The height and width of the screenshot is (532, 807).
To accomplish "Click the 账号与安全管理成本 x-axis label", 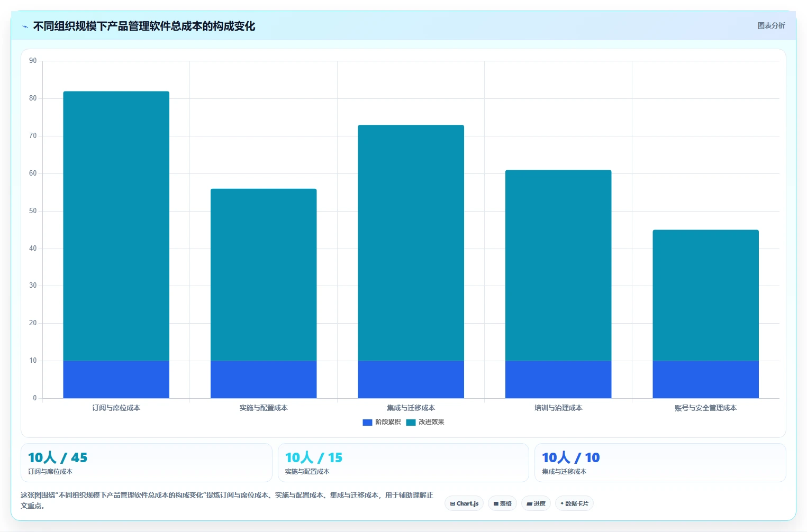I will (706, 408).
